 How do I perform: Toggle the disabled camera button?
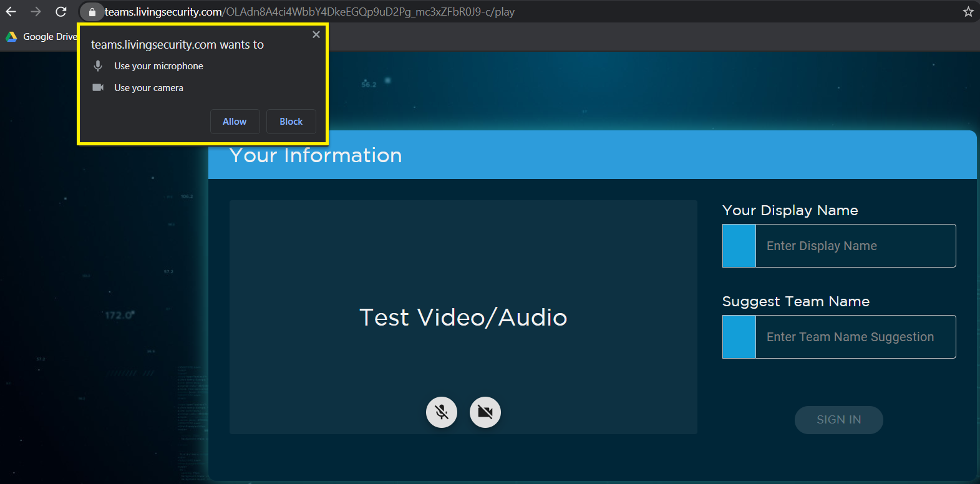(x=485, y=412)
